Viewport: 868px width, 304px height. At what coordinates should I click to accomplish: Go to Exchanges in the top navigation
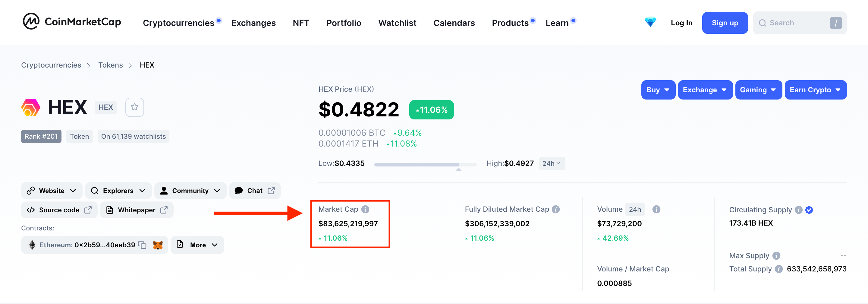tap(253, 23)
